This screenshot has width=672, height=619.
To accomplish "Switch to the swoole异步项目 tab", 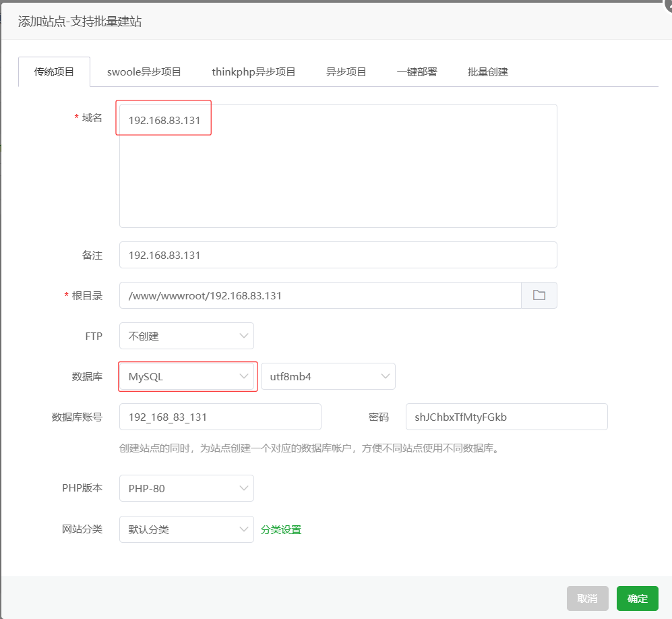I will (144, 72).
